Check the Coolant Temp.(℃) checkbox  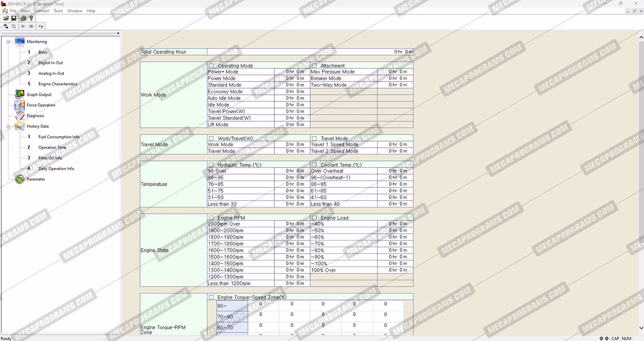(x=314, y=165)
